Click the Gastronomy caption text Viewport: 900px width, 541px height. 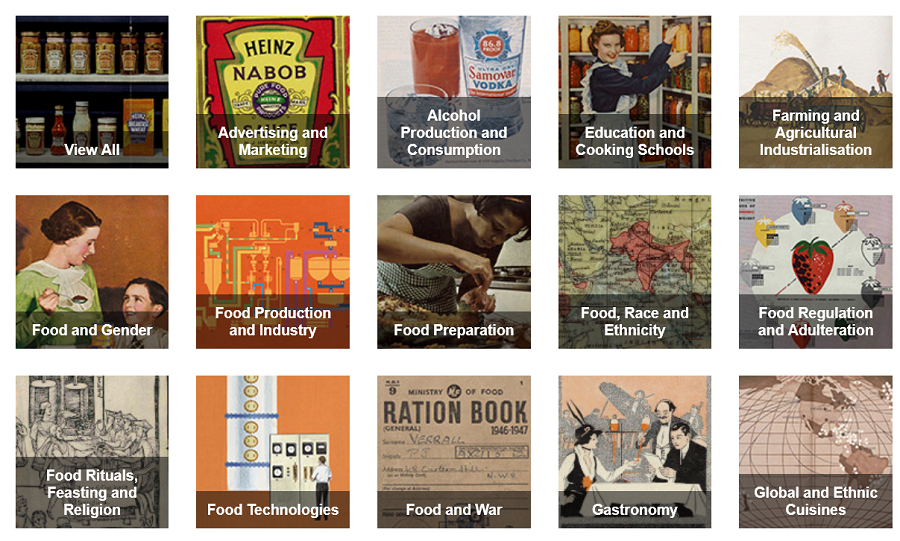point(635,510)
